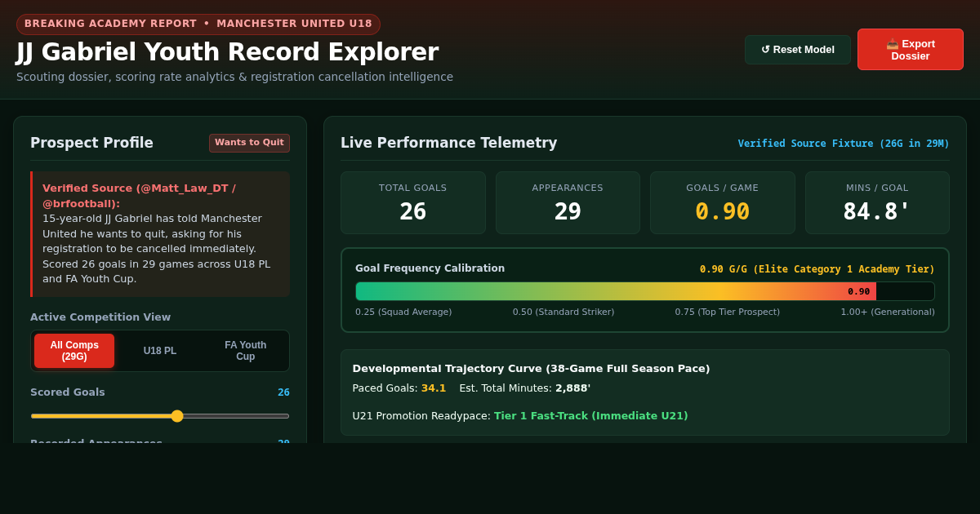
Task: Click the 0.90 G/G Elite Category label
Action: pos(817,269)
